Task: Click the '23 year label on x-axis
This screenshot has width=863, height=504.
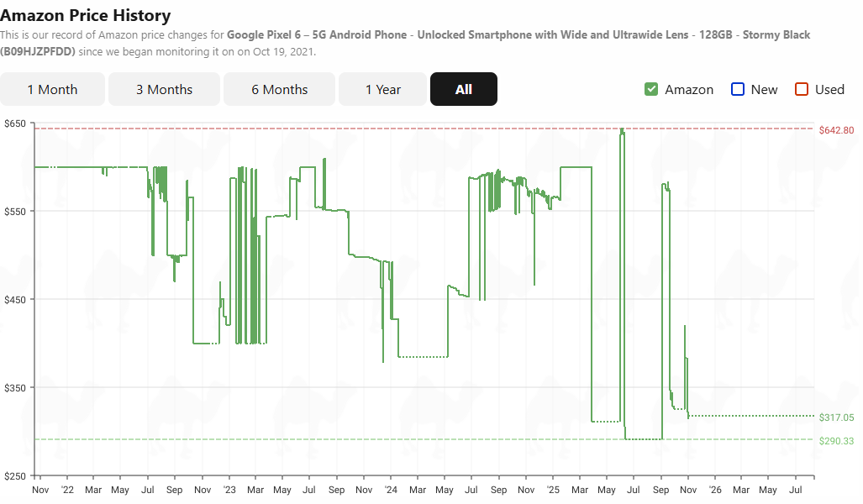Action: tap(229, 490)
